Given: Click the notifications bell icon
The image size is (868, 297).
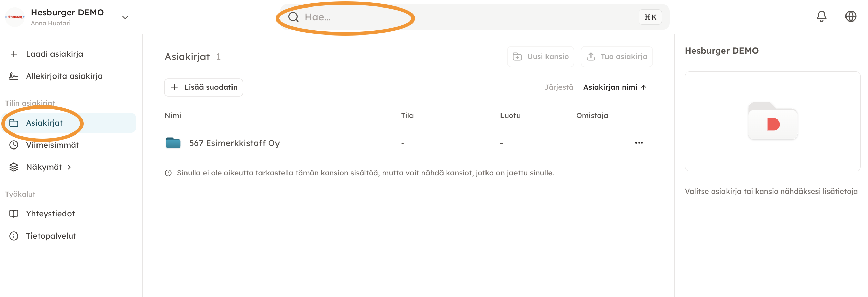Looking at the screenshot, I should click(x=821, y=16).
